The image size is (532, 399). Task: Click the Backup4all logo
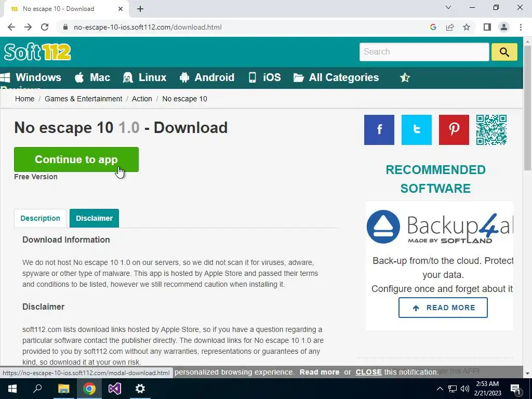pos(440,227)
